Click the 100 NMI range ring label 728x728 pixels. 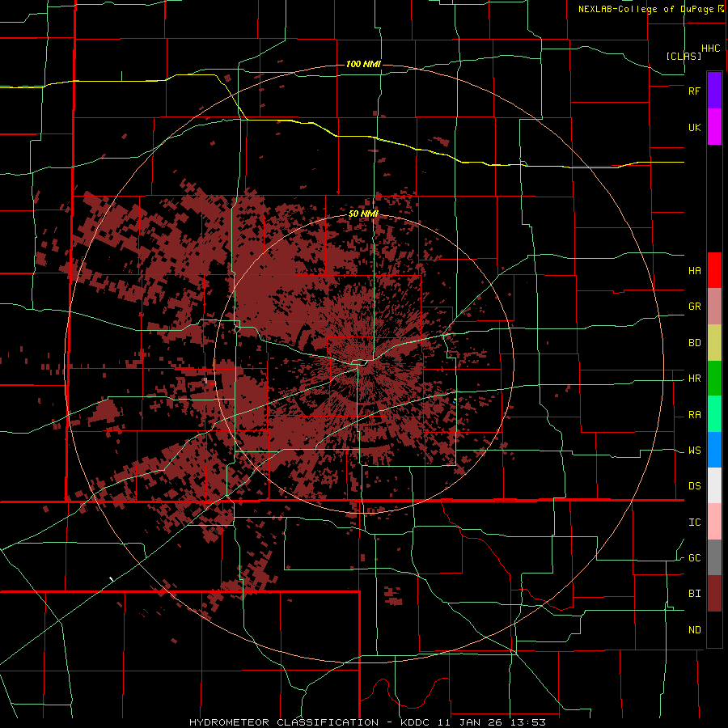pyautogui.click(x=363, y=64)
